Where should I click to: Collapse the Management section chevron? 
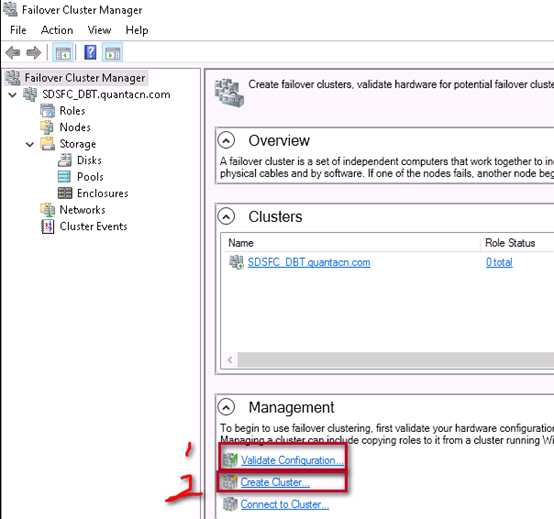pos(226,407)
